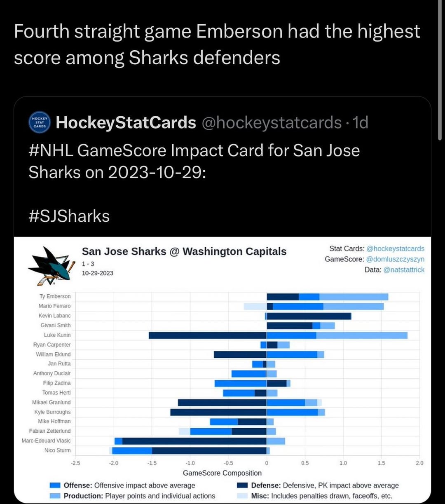Click the @natstattrick data credit
Image resolution: width=445 pixels, height=504 pixels.
404,270
